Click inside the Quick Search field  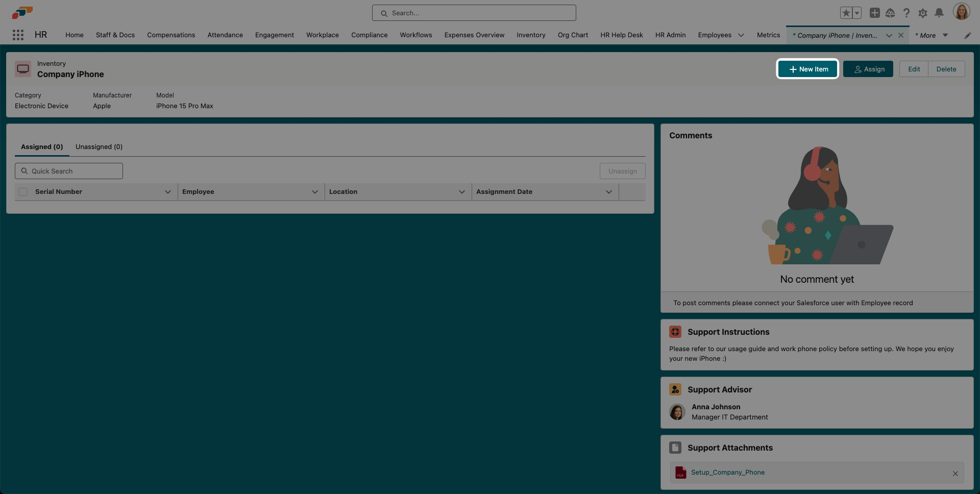pyautogui.click(x=68, y=170)
